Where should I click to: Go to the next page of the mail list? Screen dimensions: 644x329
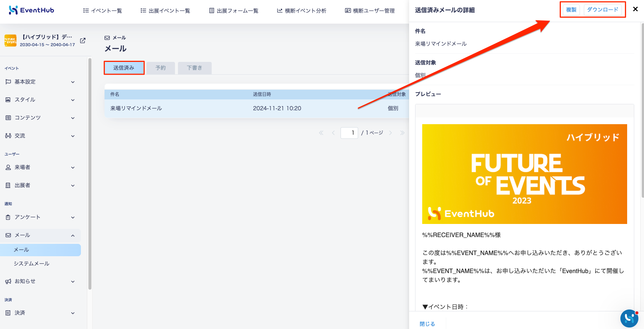[x=390, y=133]
